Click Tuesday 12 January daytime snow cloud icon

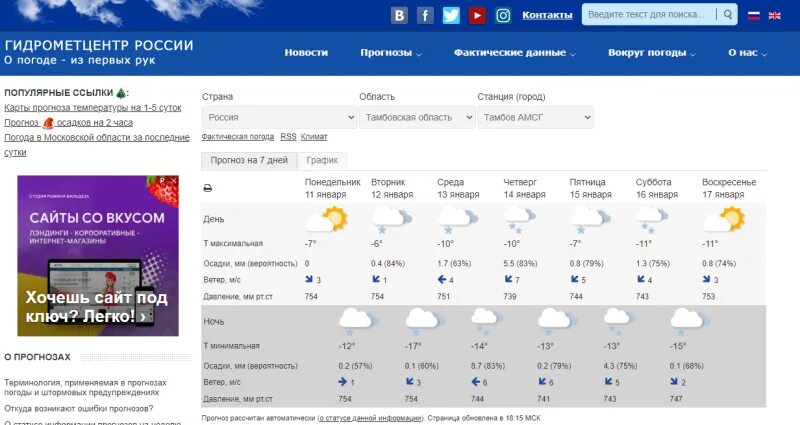[392, 219]
